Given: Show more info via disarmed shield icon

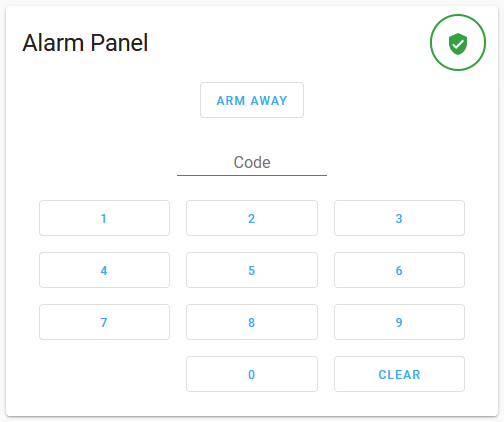Looking at the screenshot, I should (x=458, y=44).
